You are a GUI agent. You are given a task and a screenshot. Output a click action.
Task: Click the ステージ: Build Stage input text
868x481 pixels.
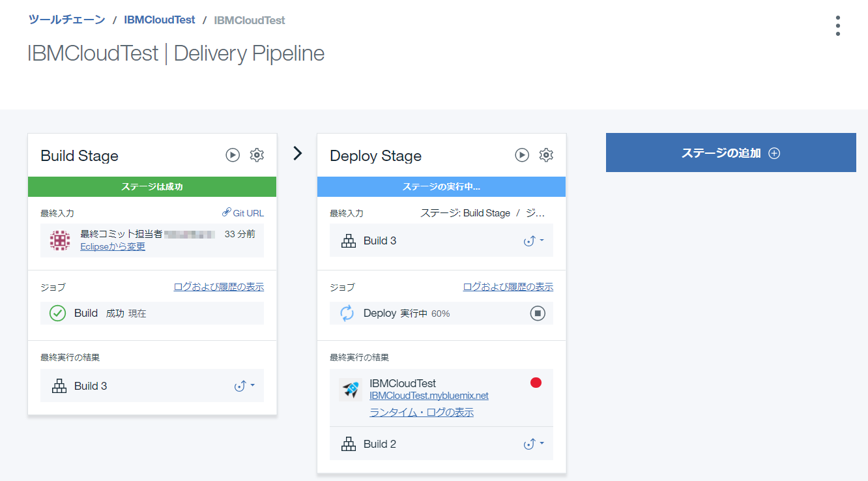point(483,213)
